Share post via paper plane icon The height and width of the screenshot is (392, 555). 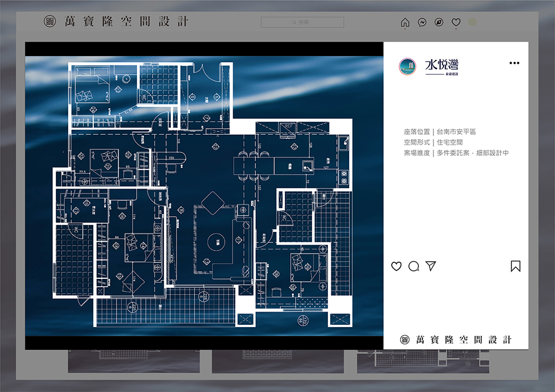pyautogui.click(x=431, y=266)
